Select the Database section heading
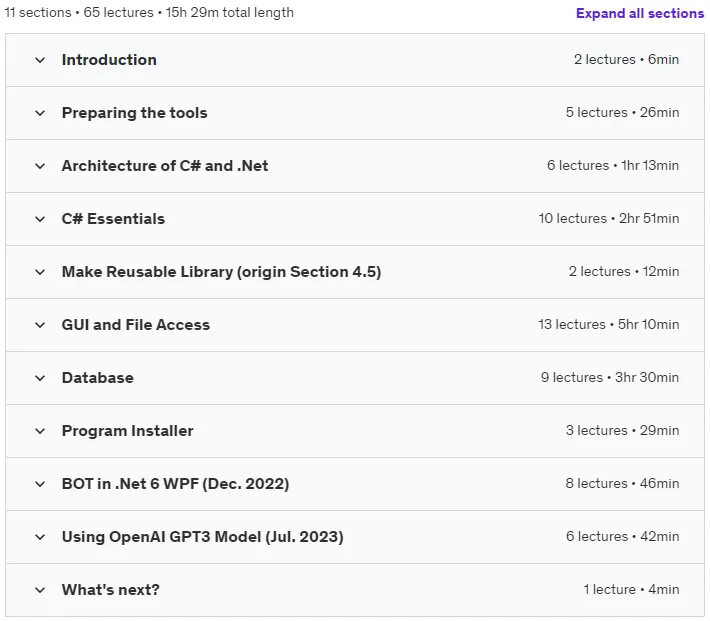710x621 pixels. [x=98, y=378]
